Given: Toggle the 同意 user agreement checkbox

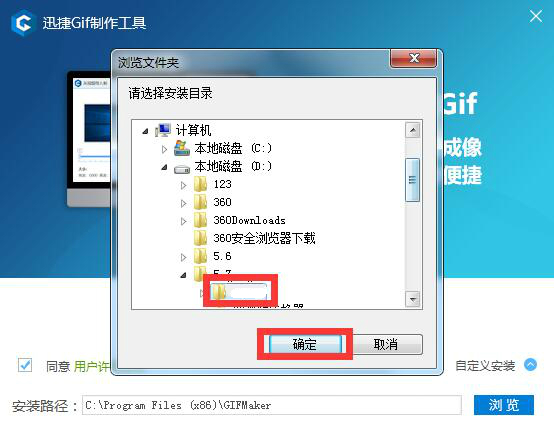Looking at the screenshot, I should (25, 365).
